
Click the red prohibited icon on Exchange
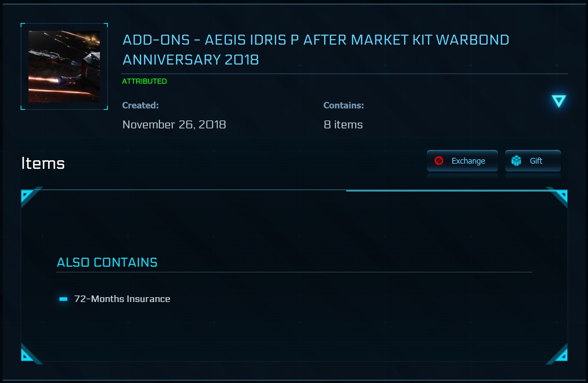(439, 161)
